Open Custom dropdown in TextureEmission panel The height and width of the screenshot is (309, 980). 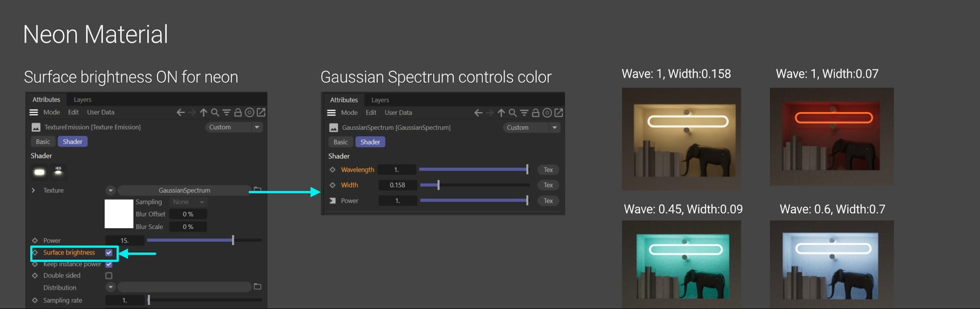[x=234, y=127]
